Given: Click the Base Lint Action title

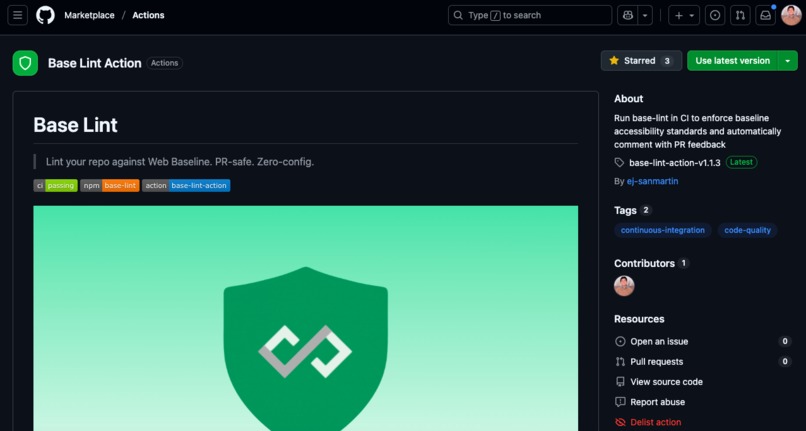Looking at the screenshot, I should coord(95,63).
